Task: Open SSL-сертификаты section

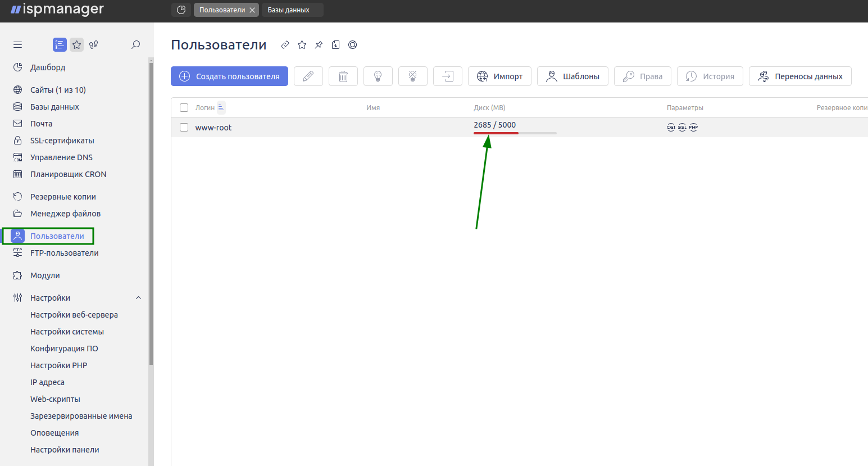Action: 62,141
